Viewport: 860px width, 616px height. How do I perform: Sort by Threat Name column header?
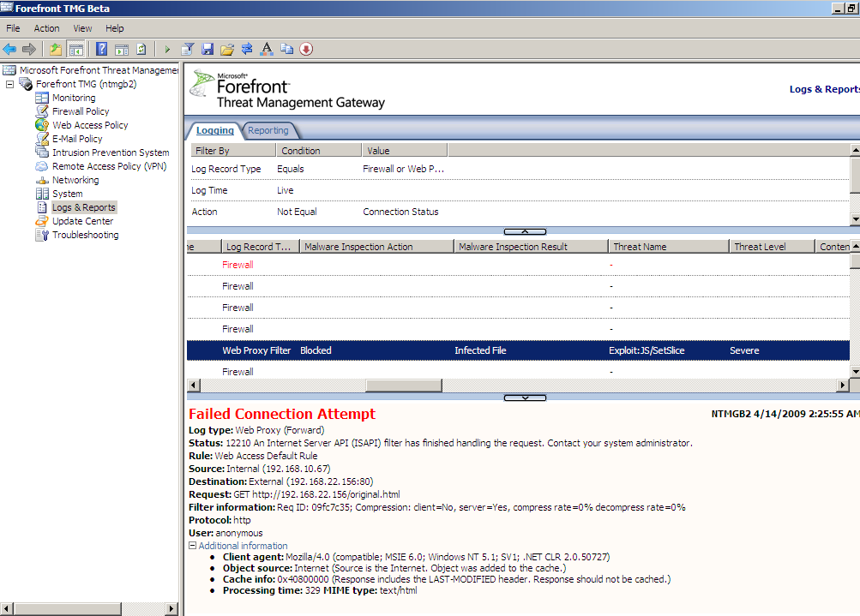coord(669,247)
